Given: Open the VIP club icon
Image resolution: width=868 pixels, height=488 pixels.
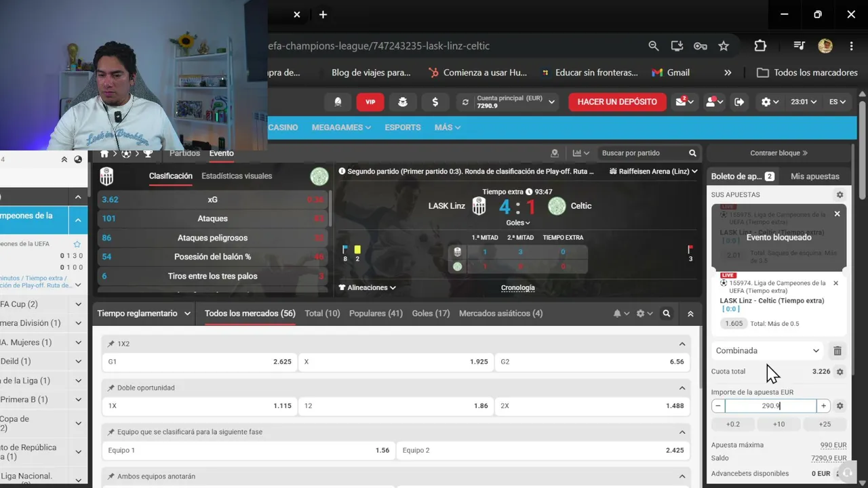Looking at the screenshot, I should pos(370,102).
